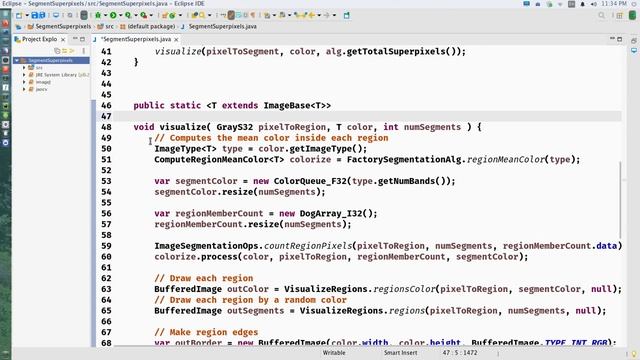
Task: Click src in the breadcrumb
Action: pyautogui.click(x=109, y=26)
